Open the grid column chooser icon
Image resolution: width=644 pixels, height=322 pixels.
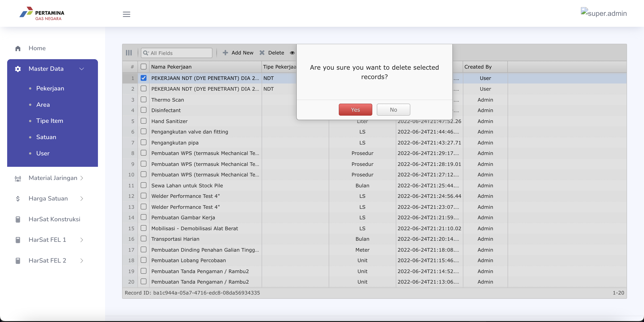129,53
